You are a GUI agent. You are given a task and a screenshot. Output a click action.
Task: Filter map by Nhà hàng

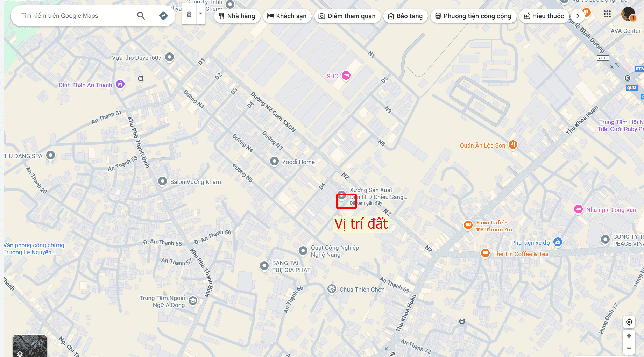click(x=237, y=16)
